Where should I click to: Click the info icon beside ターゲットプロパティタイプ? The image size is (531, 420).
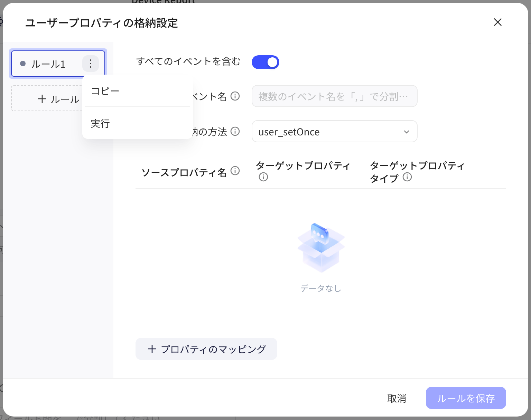(407, 177)
